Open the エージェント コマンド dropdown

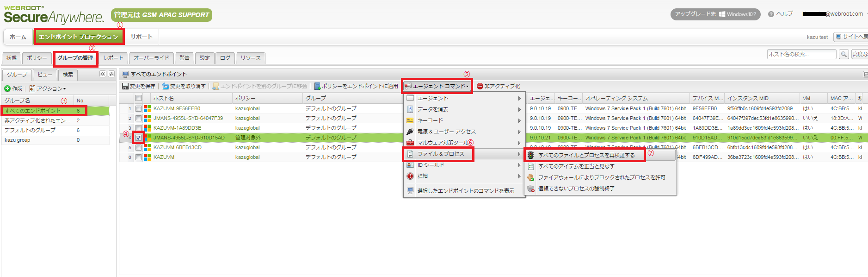click(x=437, y=86)
